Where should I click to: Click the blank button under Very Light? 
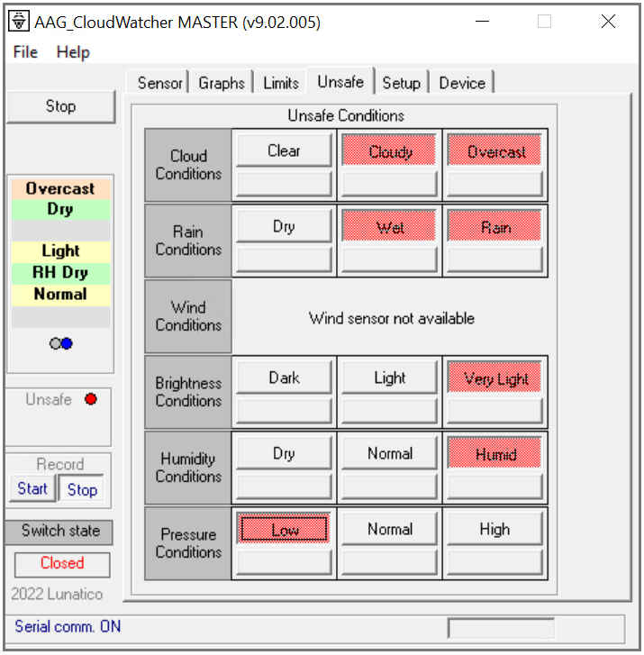[495, 410]
